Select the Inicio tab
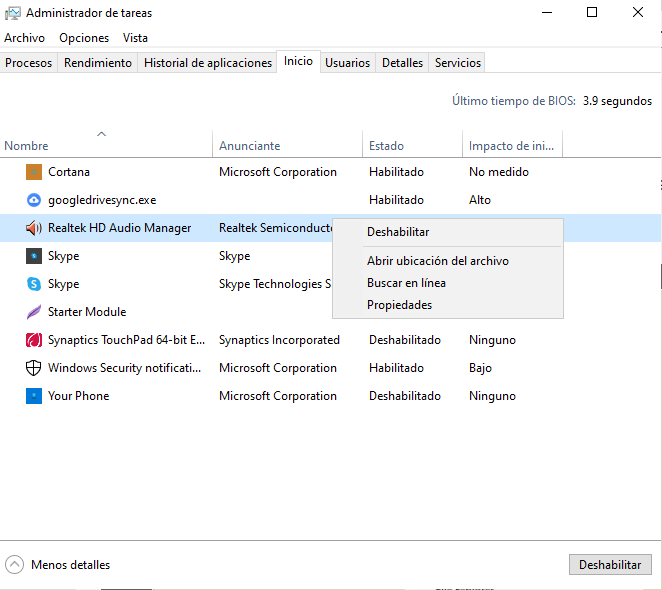This screenshot has height=590, width=662. [x=298, y=61]
